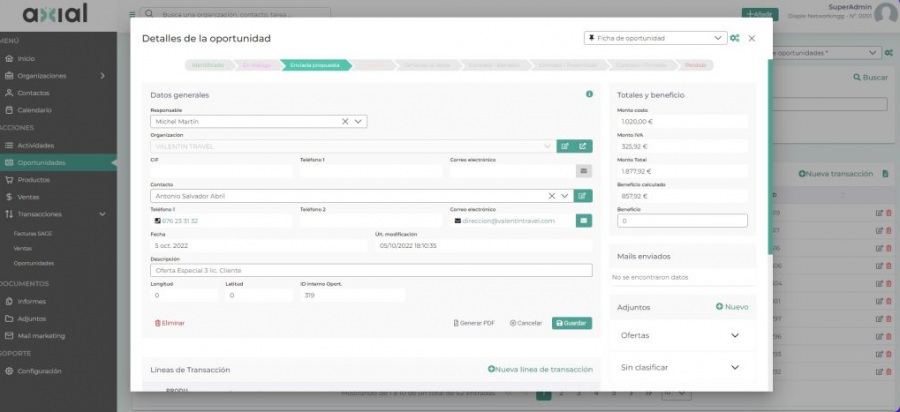Open the SuperAdmin user avatar
900x412 pixels.
[886, 13]
